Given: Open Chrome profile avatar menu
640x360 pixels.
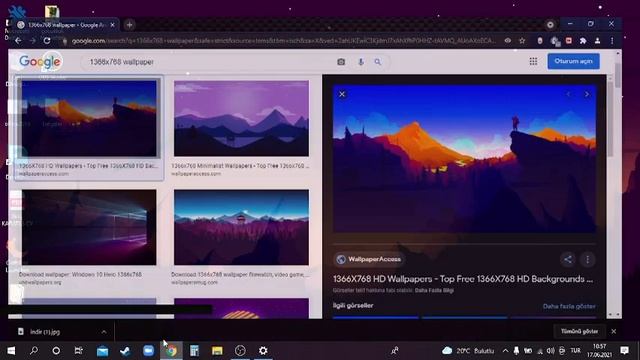Looking at the screenshot, I should pos(598,40).
